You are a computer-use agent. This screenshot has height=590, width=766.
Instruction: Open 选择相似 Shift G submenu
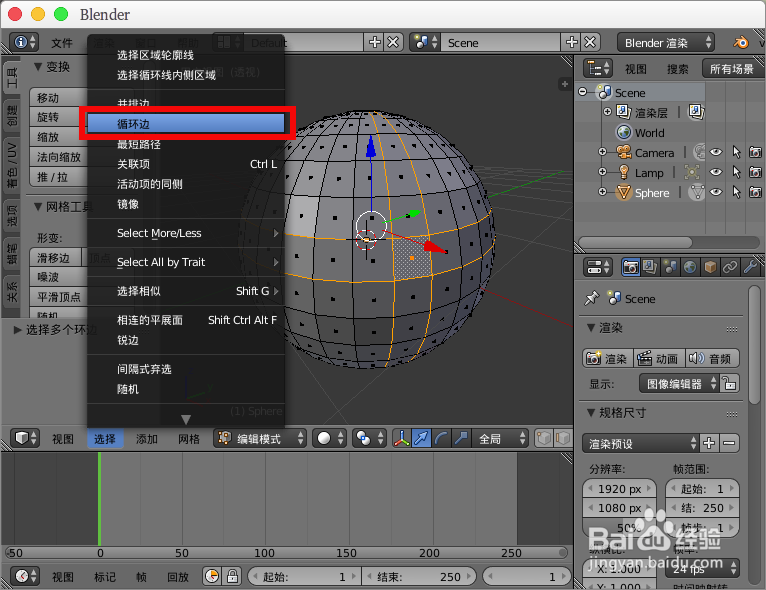(186, 291)
